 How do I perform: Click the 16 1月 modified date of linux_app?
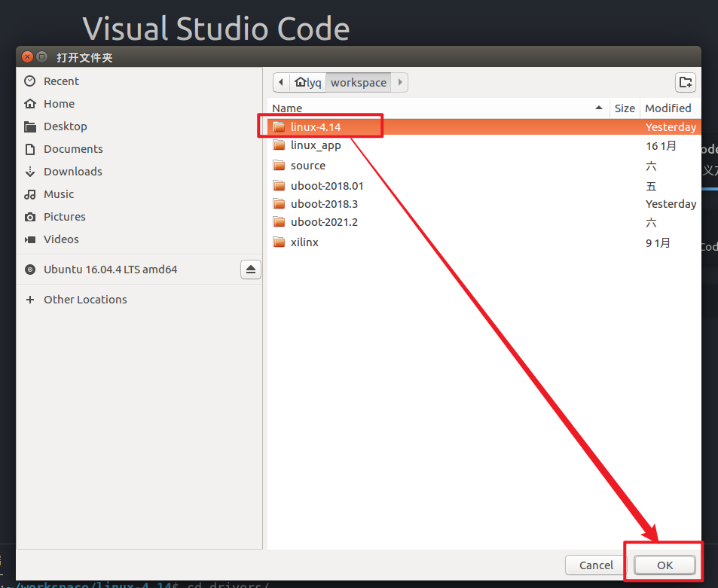tap(661, 146)
